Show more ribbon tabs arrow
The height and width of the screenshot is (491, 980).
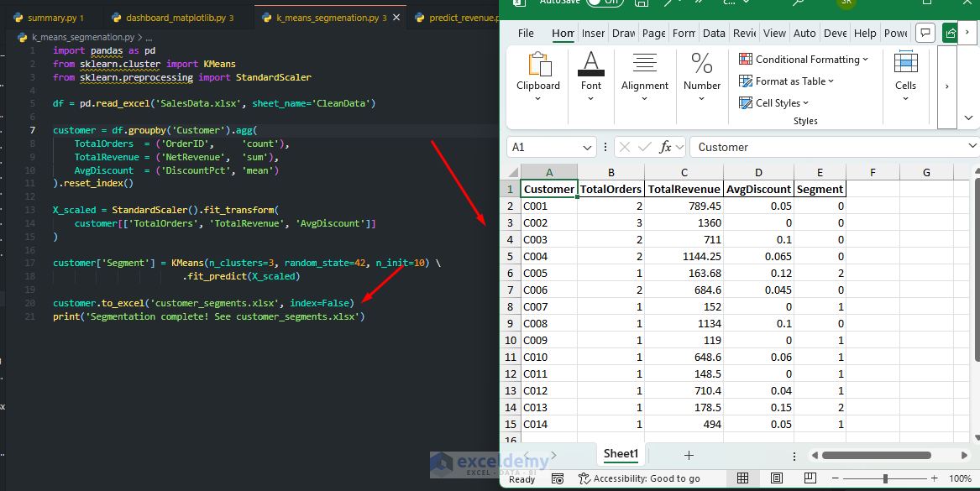(x=967, y=33)
